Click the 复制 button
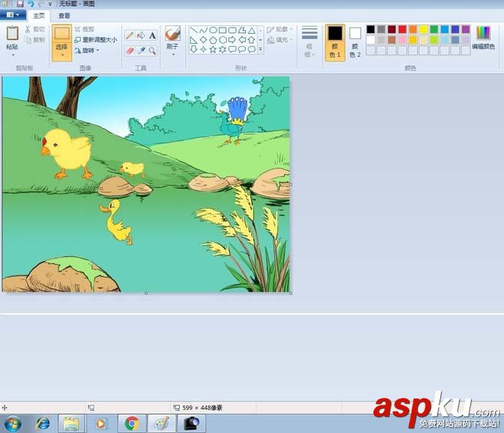Image resolution: width=504 pixels, height=433 pixels. coord(35,40)
